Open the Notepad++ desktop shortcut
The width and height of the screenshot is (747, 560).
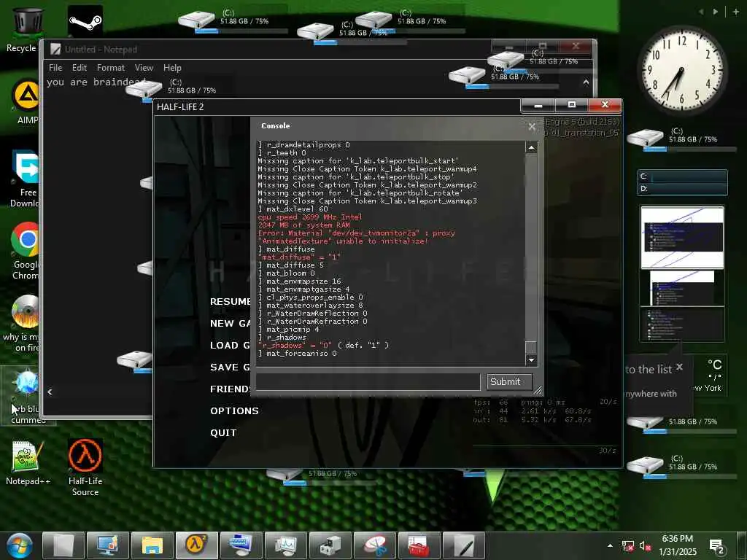[x=28, y=462]
